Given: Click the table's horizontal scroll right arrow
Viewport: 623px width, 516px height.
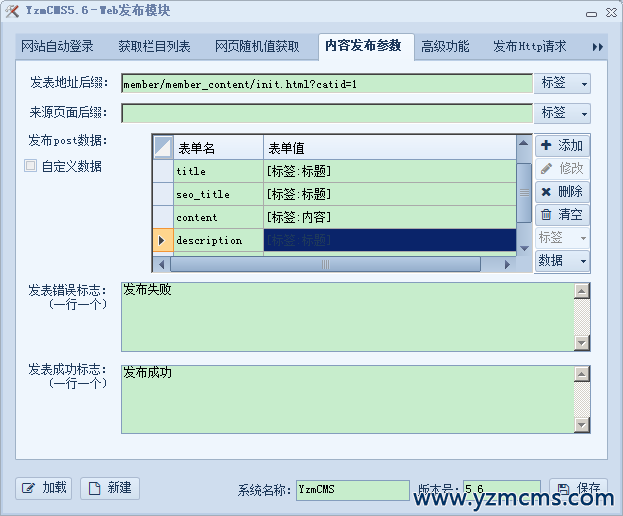Looking at the screenshot, I should [507, 265].
